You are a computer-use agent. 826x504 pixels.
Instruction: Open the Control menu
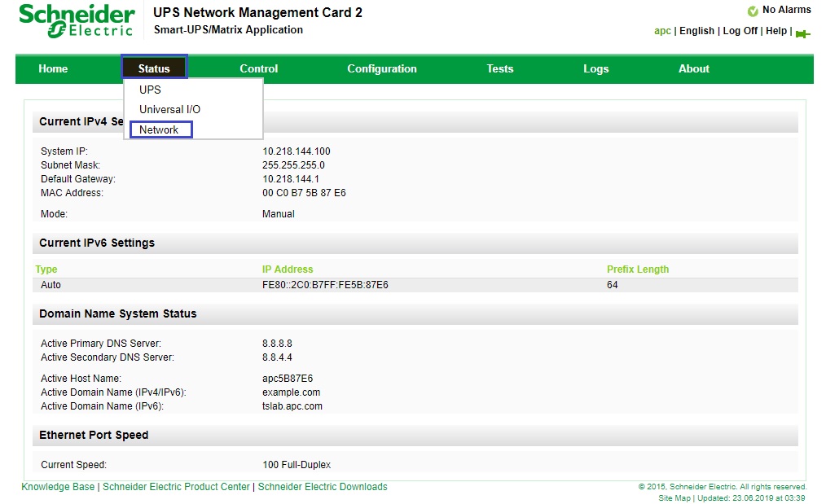coord(258,68)
